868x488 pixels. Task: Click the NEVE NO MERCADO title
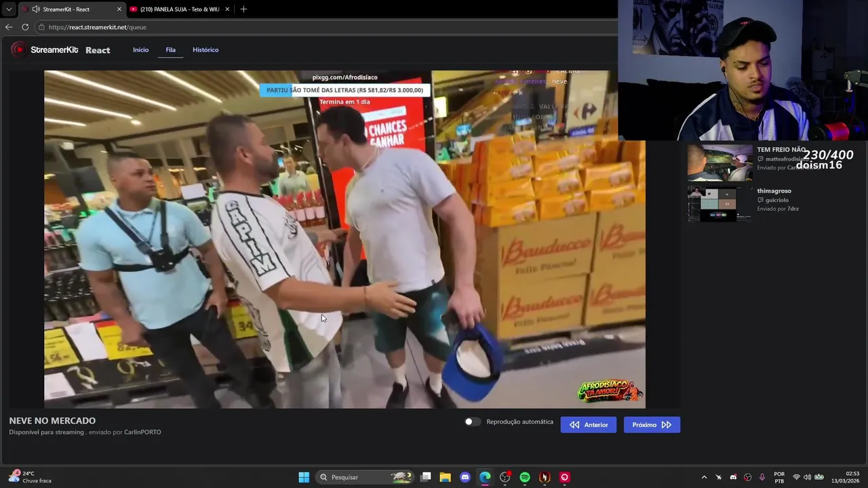tap(52, 421)
